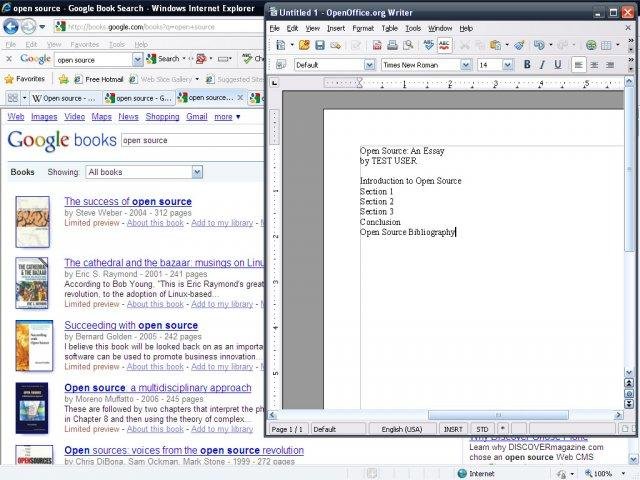Click Paste icon in Writer
Screen dimensions: 640x480
[x=495, y=45]
